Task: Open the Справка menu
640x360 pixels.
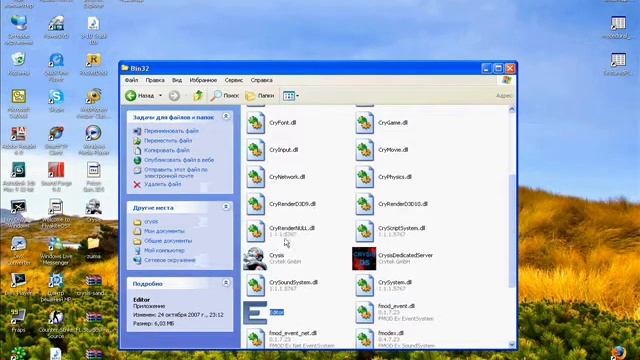Action: coord(262,80)
